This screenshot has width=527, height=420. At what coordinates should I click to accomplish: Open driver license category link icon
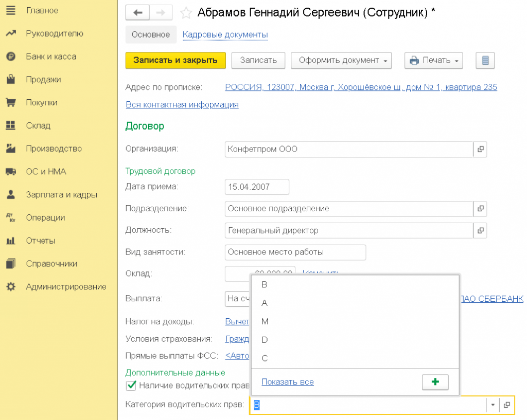[506, 405]
